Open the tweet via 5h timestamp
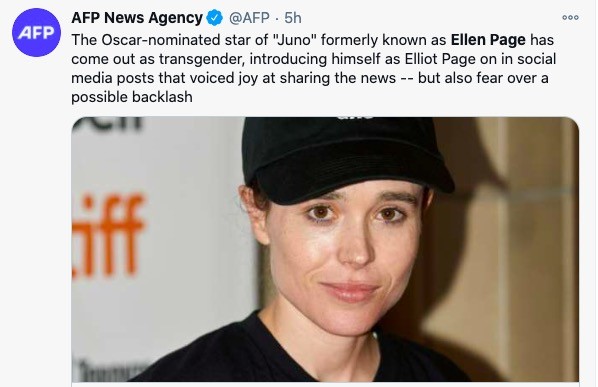598x387 pixels. coord(293,18)
